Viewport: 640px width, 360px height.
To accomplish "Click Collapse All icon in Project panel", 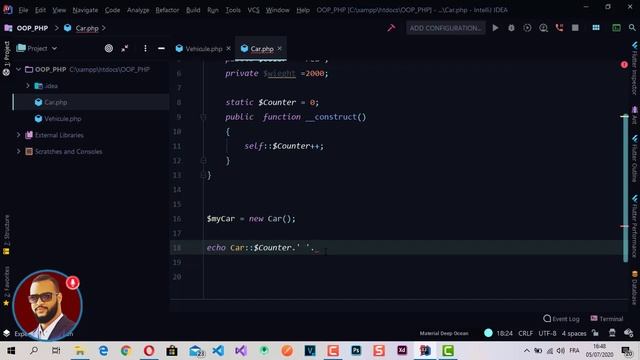I will (125, 48).
